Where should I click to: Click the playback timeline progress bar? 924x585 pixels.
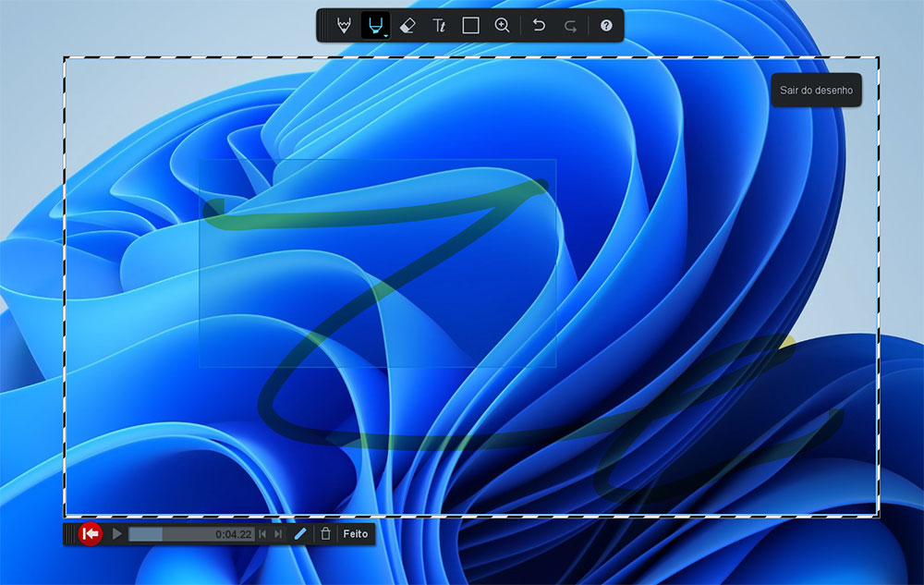191,534
